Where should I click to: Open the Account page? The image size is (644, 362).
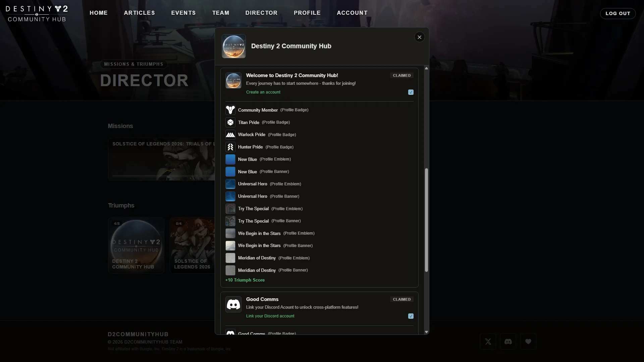tap(352, 13)
